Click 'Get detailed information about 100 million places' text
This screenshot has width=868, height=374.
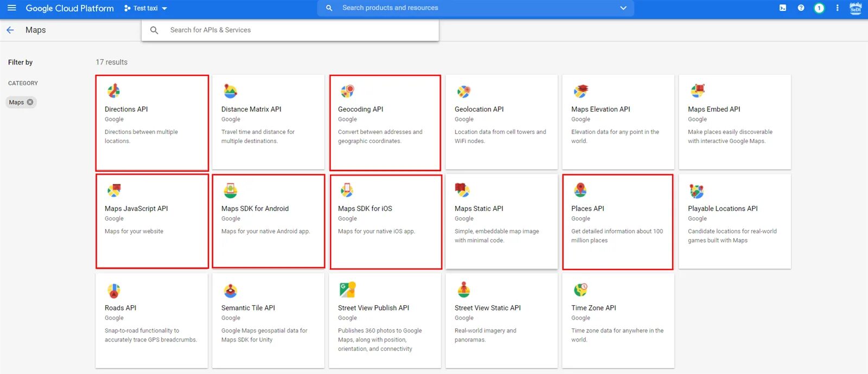(x=617, y=236)
